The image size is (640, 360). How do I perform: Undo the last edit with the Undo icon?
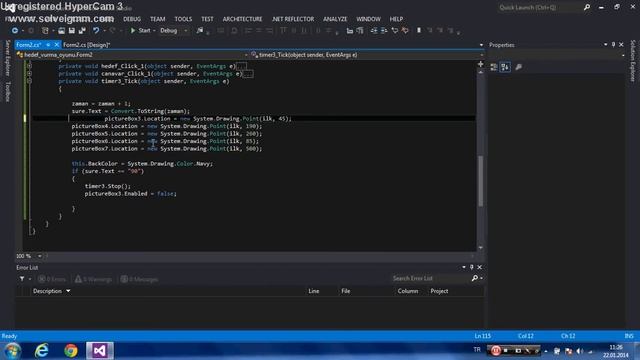click(x=96, y=31)
